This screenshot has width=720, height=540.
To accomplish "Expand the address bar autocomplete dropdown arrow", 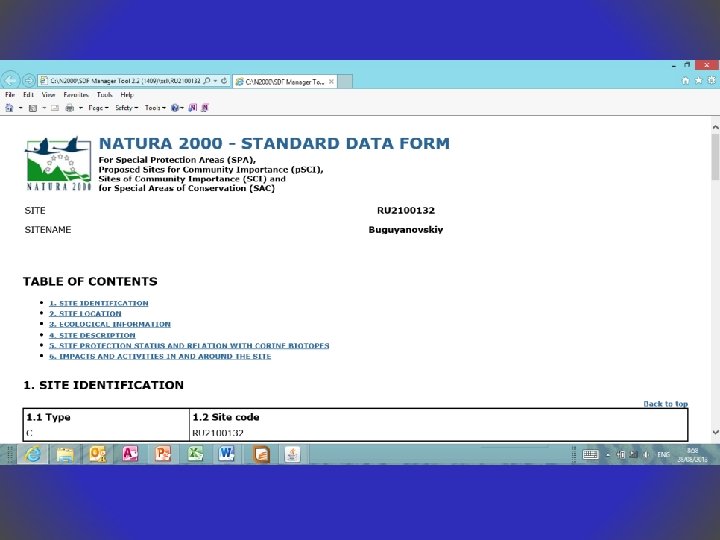I will [215, 81].
